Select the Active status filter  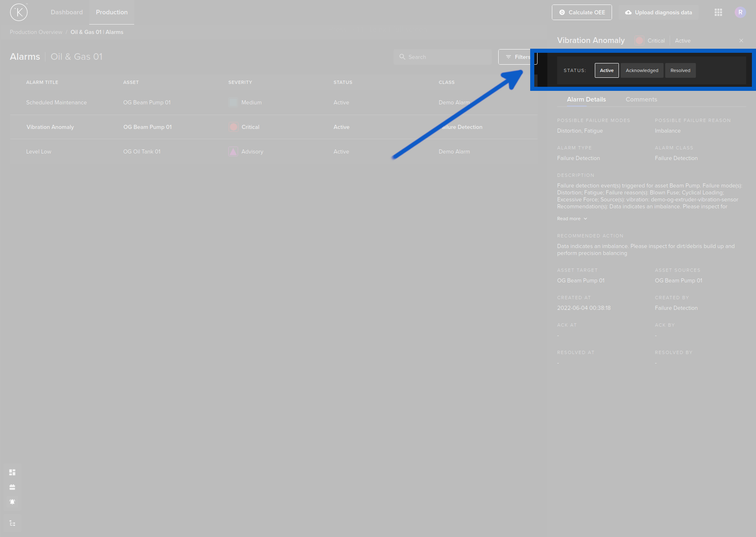(606, 70)
